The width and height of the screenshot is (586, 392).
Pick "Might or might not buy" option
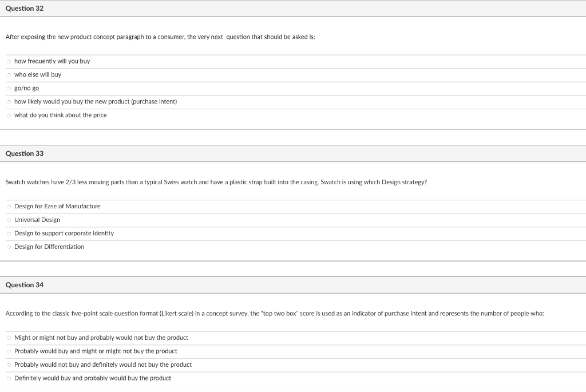click(8, 338)
